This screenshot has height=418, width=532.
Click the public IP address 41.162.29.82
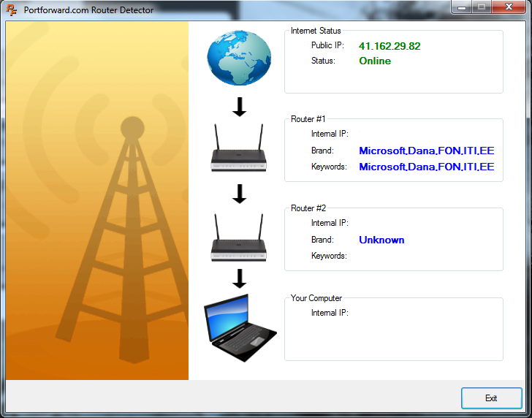[x=389, y=46]
